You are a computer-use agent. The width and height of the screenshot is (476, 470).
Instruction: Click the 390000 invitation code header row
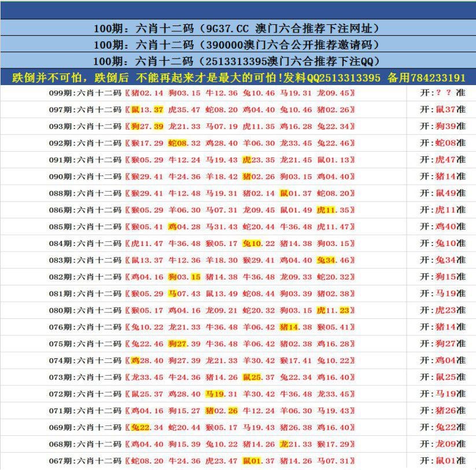(237, 45)
